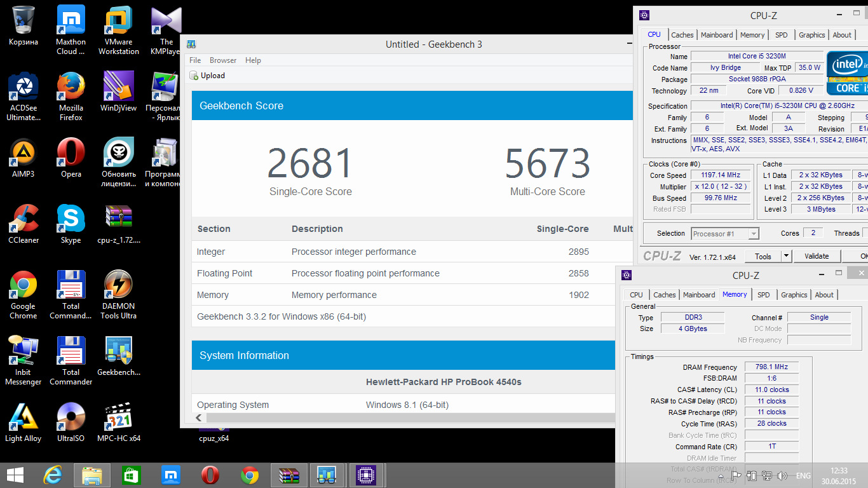Image resolution: width=868 pixels, height=488 pixels.
Task: Open Graphics tab in upper CPU-Z window
Action: 812,35
